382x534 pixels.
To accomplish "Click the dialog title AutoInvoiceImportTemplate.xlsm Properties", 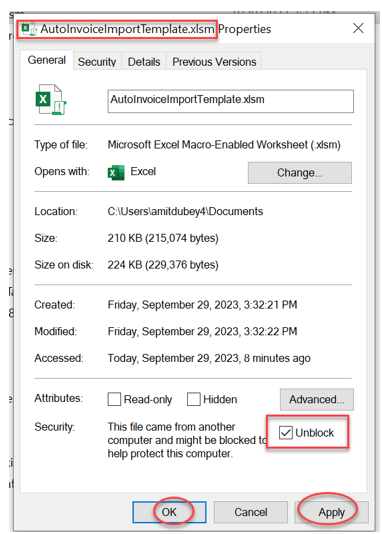I will 156,29.
